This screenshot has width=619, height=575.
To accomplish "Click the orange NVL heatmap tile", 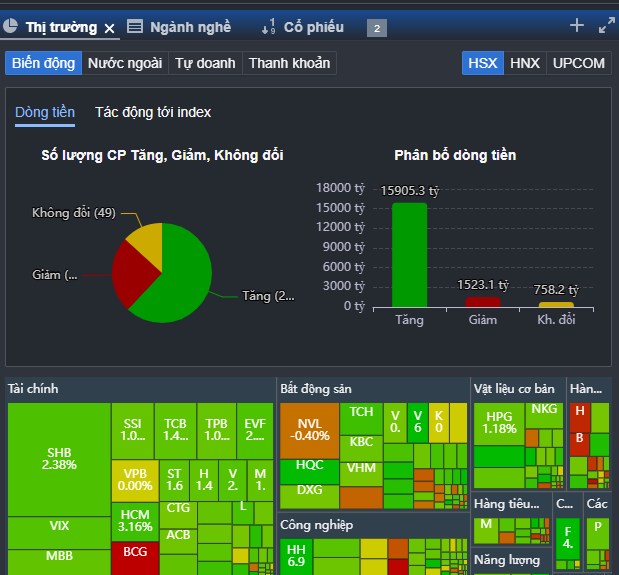I will [308, 429].
